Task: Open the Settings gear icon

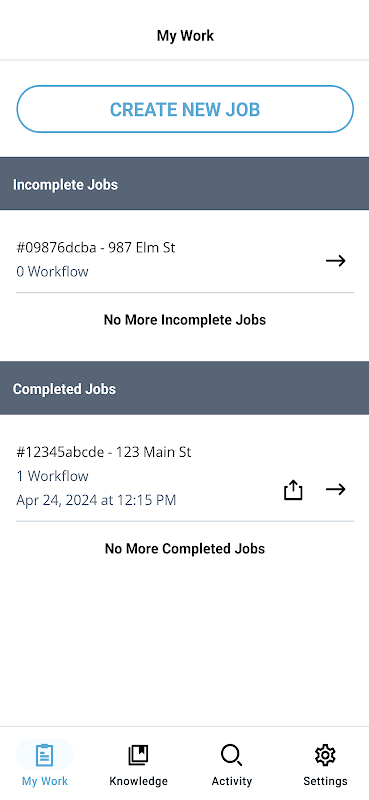Action: [x=325, y=755]
